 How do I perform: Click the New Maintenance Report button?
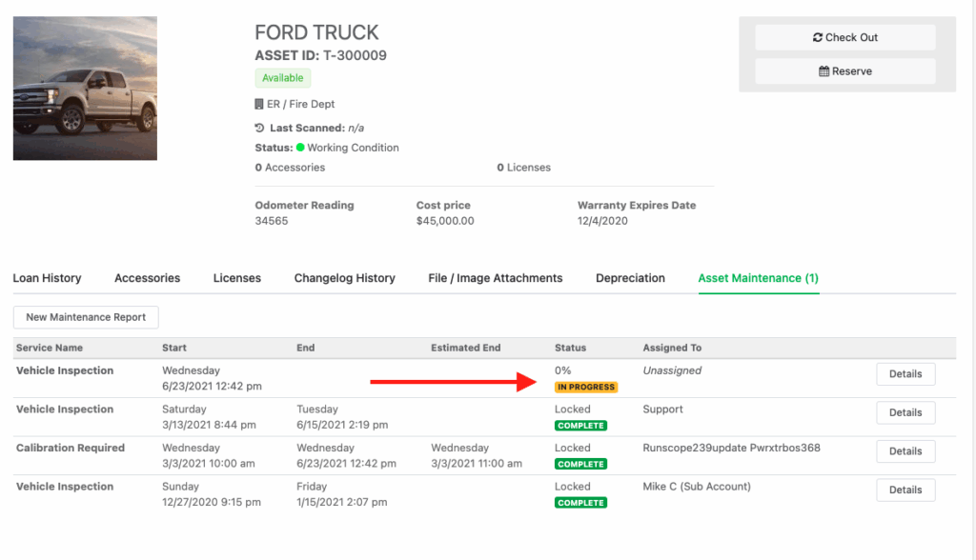[85, 317]
